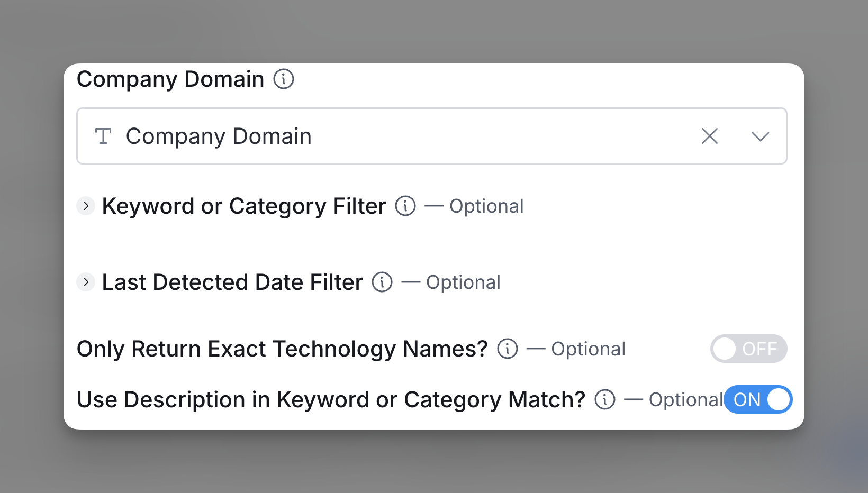The height and width of the screenshot is (493, 868).
Task: Click Optional text next to Keyword Filter
Action: tap(486, 206)
